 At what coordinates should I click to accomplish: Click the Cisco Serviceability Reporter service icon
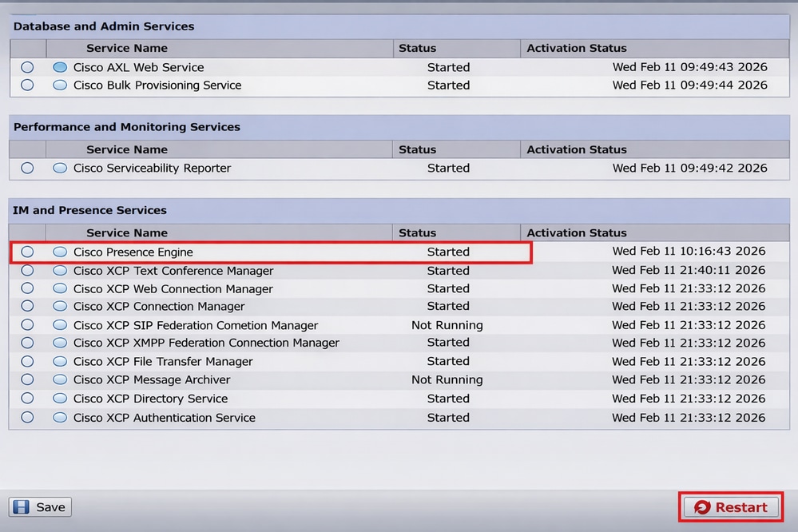coord(60,169)
